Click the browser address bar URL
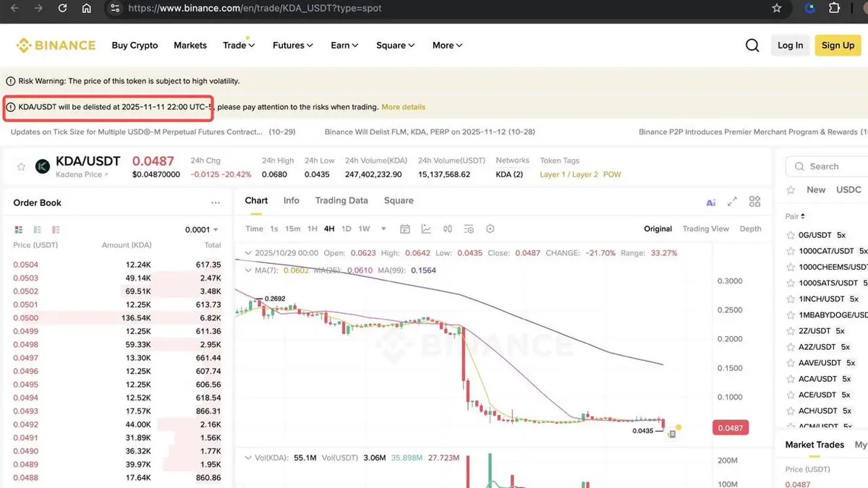The height and width of the screenshot is (488, 868). (255, 9)
